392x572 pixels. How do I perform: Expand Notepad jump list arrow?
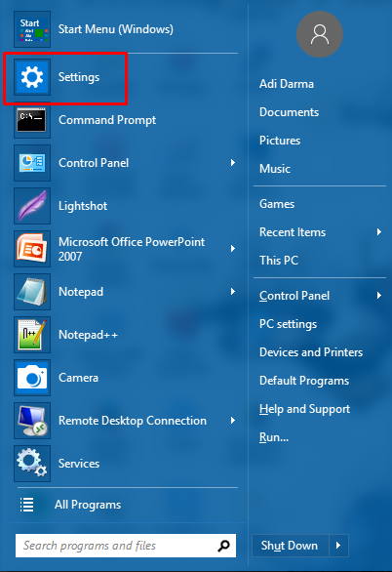(x=233, y=292)
